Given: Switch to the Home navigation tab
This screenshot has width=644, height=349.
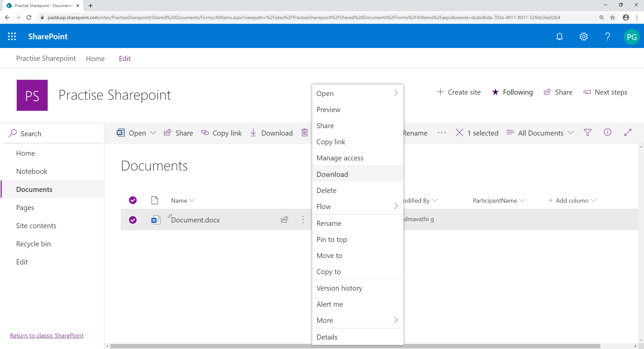Looking at the screenshot, I should (x=95, y=58).
